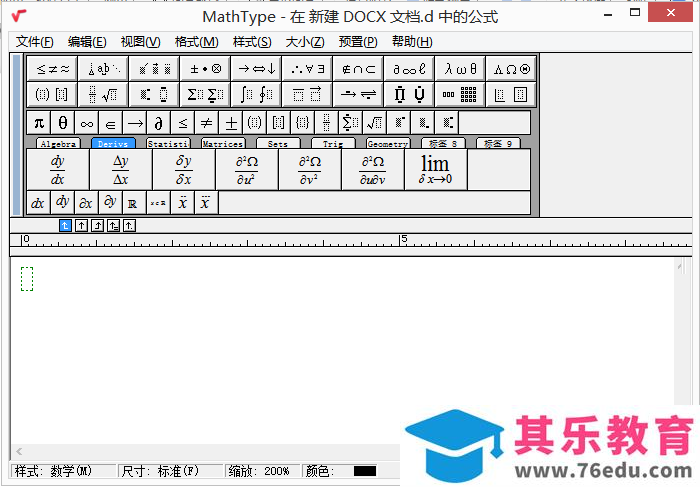Insert partial derivative symbol from small bar
The width and height of the screenshot is (700, 487).
click(x=158, y=123)
